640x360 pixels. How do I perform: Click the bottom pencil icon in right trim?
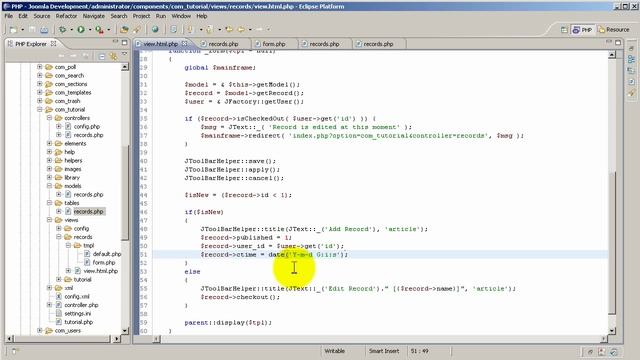pyautogui.click(x=631, y=93)
